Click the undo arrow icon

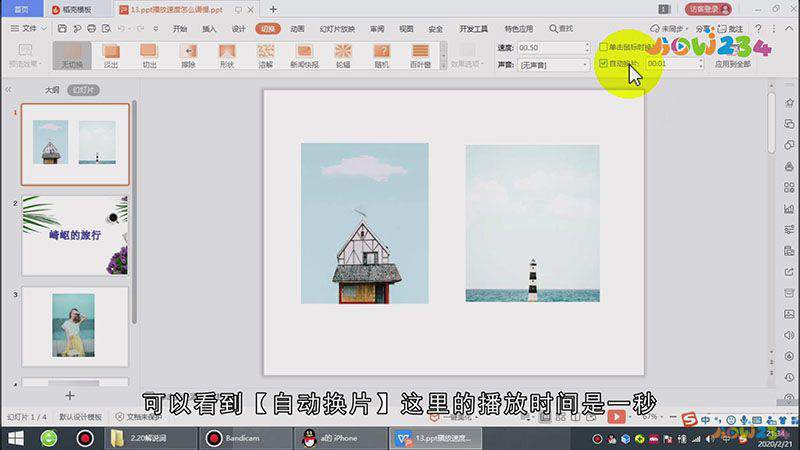tap(121, 29)
